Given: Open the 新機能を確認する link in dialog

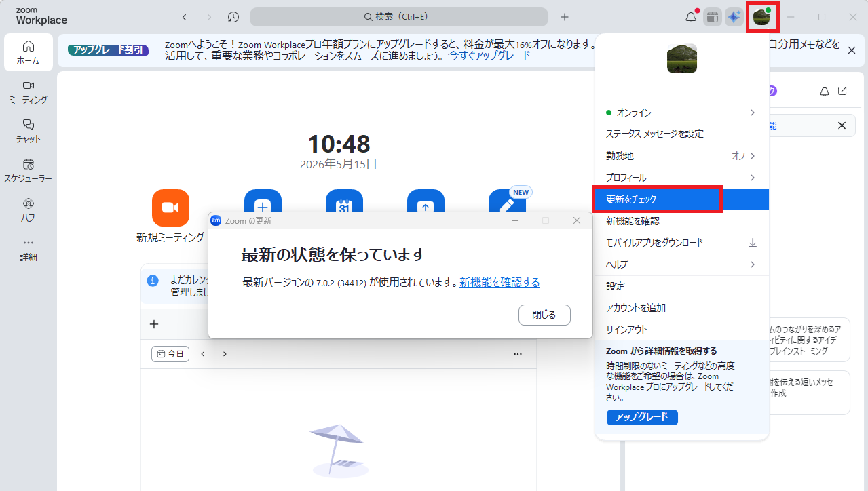Looking at the screenshot, I should tap(499, 283).
